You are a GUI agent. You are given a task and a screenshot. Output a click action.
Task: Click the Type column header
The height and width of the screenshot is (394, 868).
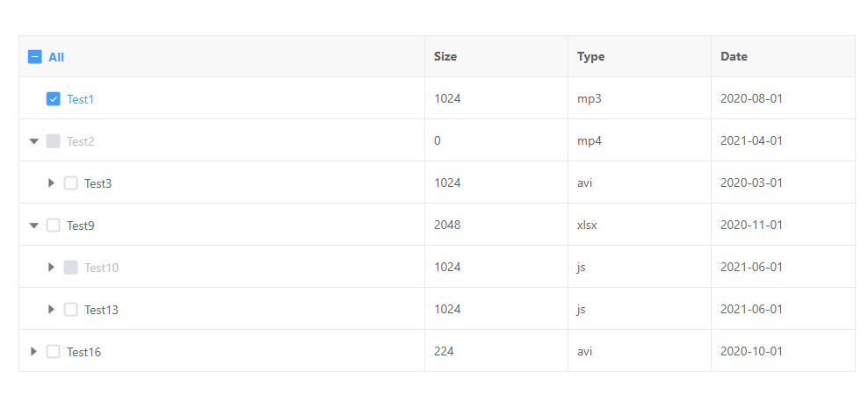(x=590, y=57)
